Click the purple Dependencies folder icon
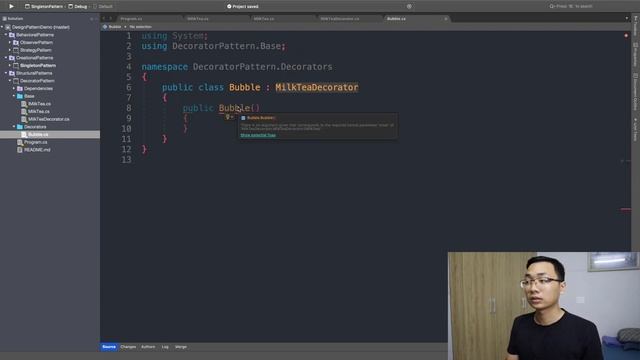 [20, 89]
